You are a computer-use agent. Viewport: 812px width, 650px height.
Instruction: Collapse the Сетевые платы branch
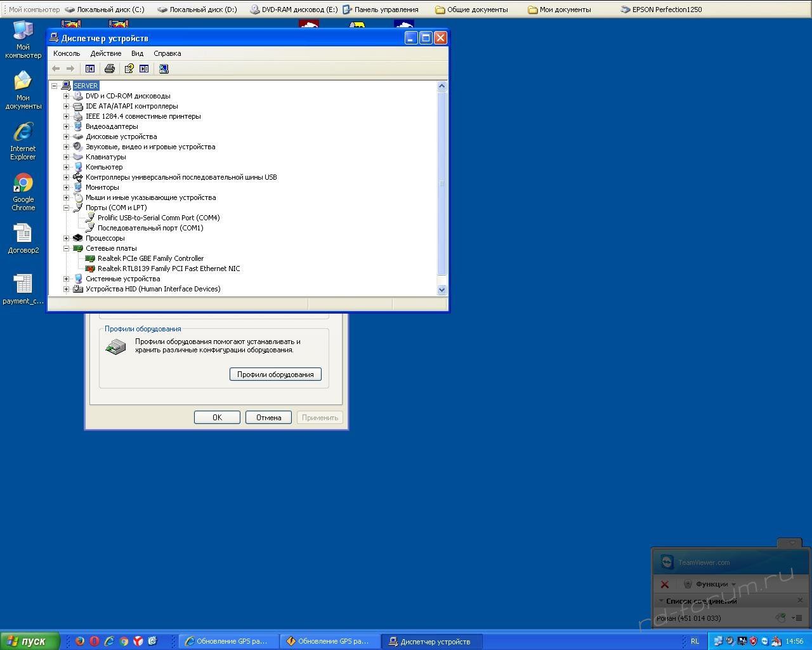(x=66, y=248)
